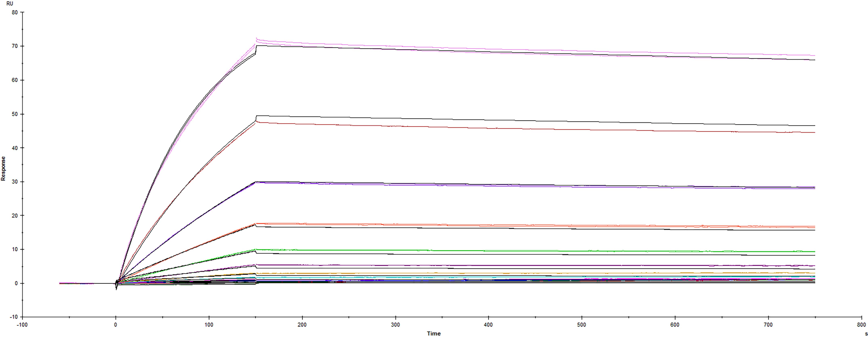Click the x-axis tick label 100
Image resolution: width=868 pixels, height=337 pixels.
point(209,325)
